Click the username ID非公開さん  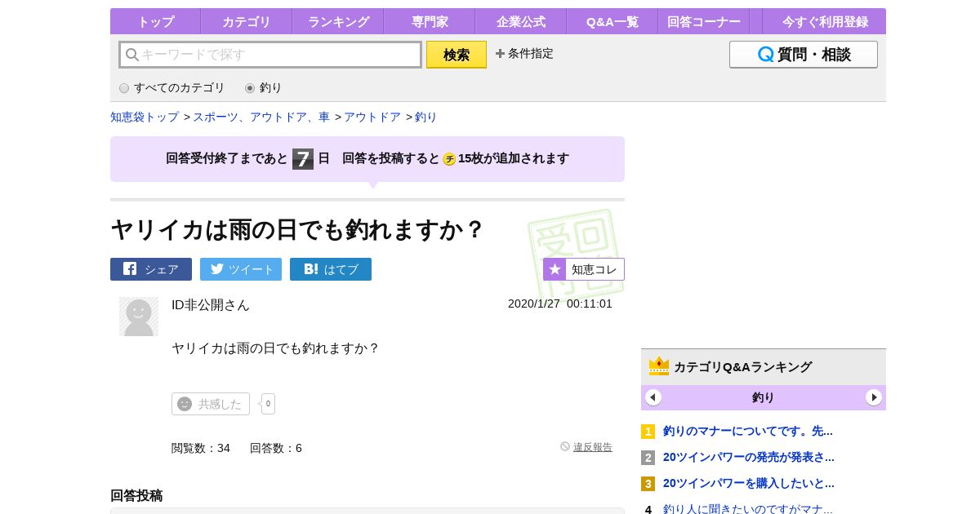point(211,305)
